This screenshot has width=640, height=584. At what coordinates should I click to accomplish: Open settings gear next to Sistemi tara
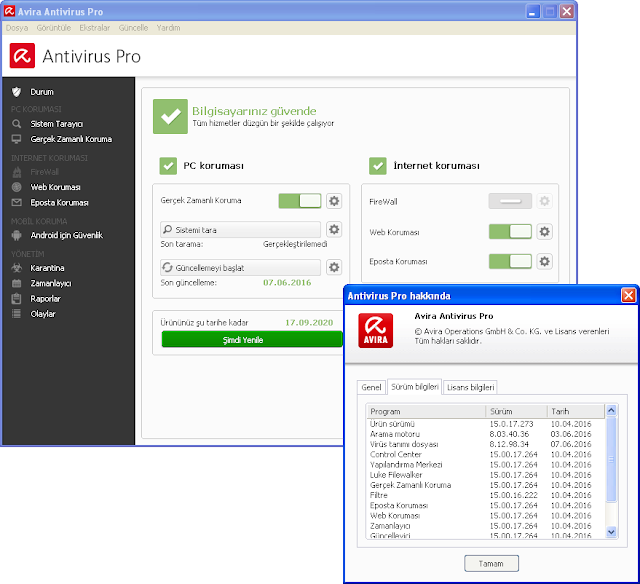point(334,229)
